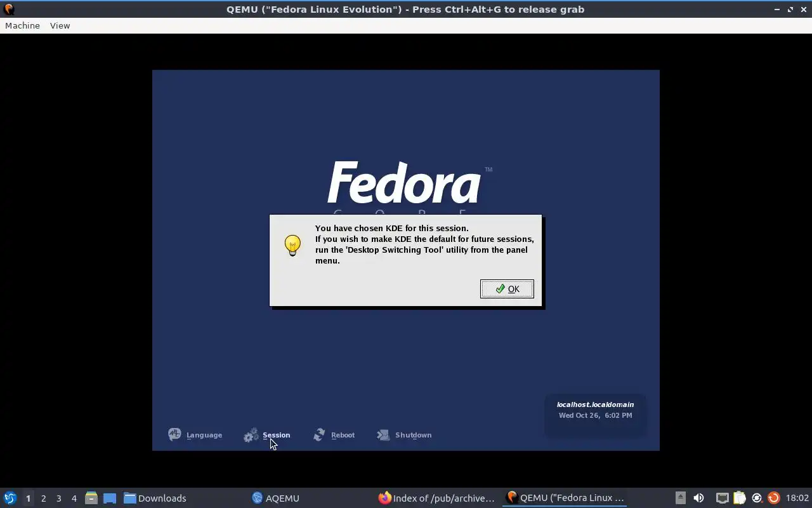The height and width of the screenshot is (508, 812).
Task: Open the View menu
Action: pyautogui.click(x=60, y=25)
